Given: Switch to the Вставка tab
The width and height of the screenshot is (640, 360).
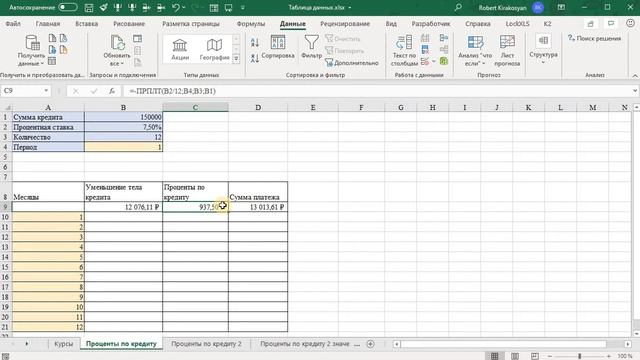Looking at the screenshot, I should tap(87, 24).
